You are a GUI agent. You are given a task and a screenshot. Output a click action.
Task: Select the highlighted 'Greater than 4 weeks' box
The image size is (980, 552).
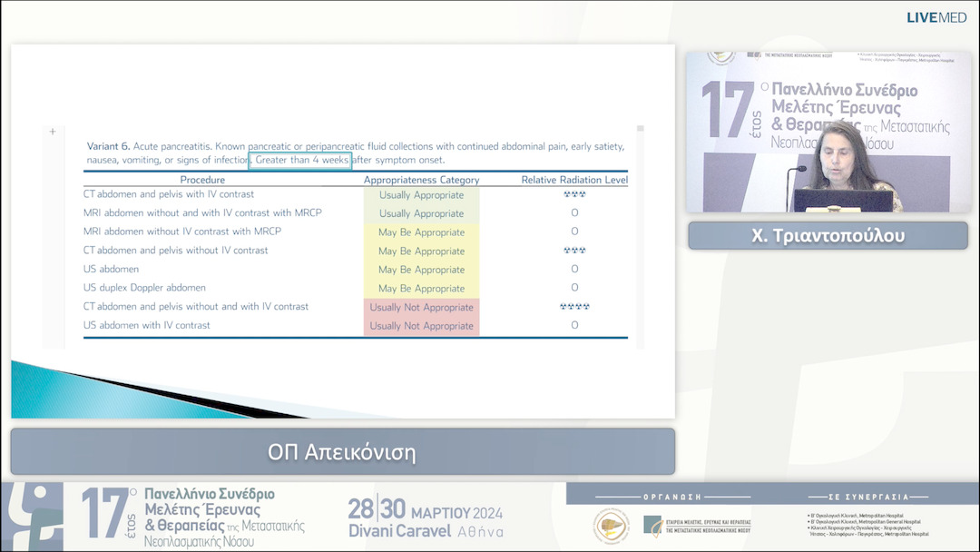click(x=300, y=160)
